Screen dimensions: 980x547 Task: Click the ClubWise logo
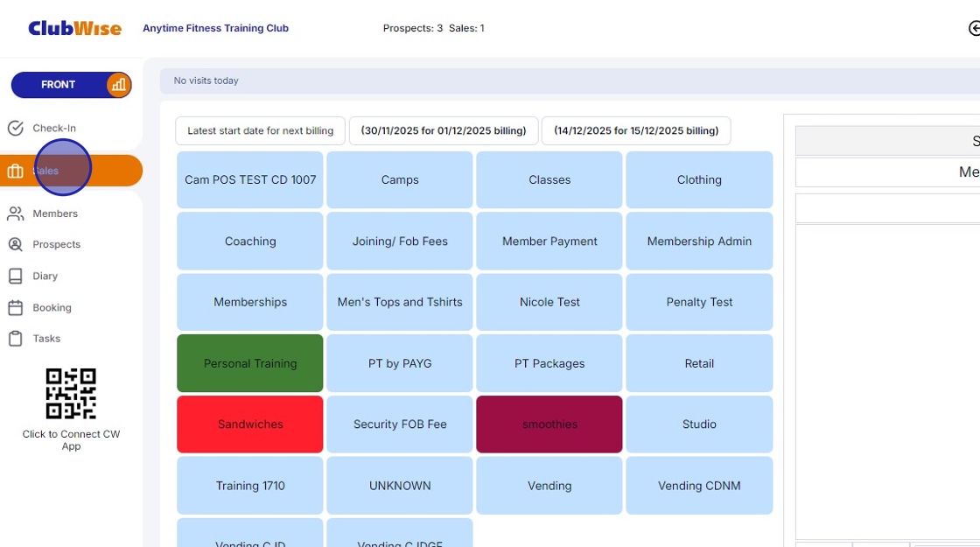[x=74, y=28]
